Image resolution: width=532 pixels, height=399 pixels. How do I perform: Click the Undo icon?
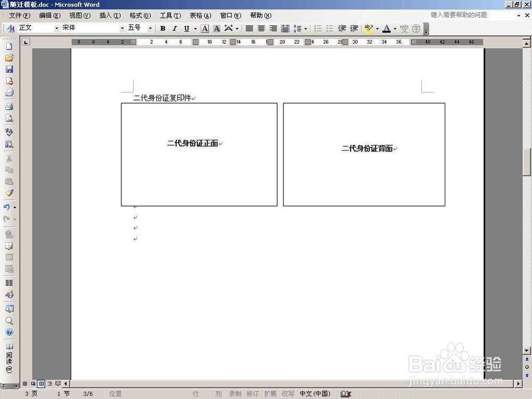coord(9,207)
